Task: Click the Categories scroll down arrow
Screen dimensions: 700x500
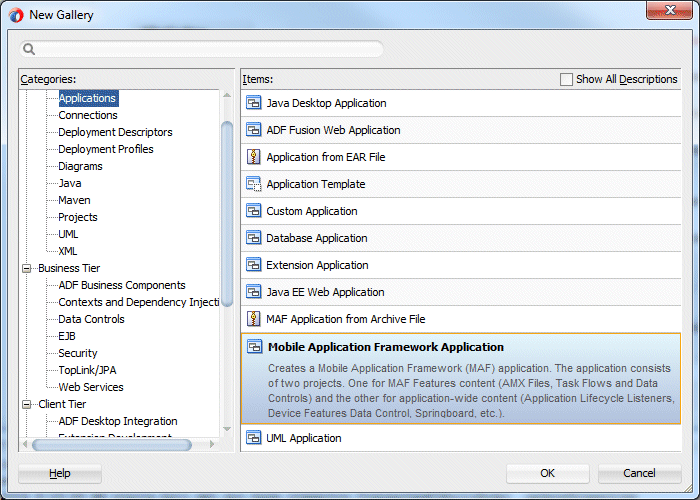Action: 227,429
